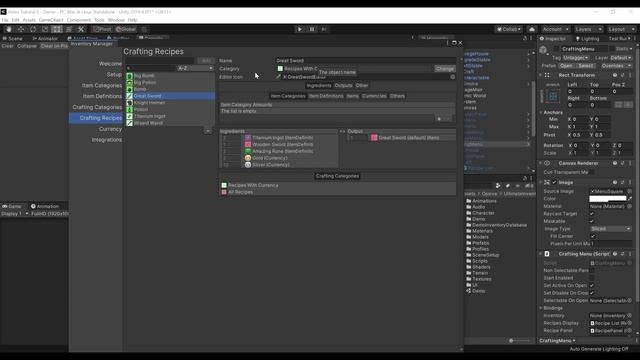Open the Overrides dropdown

(x=616, y=66)
